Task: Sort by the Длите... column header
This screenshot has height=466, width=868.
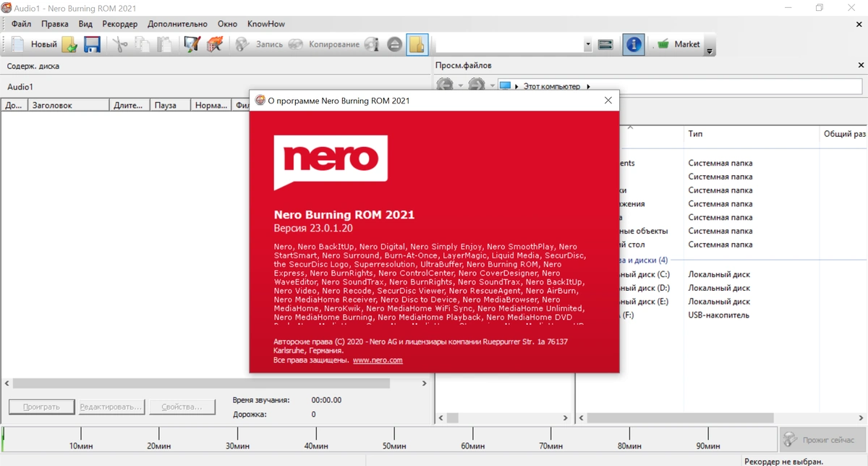Action: click(x=130, y=106)
